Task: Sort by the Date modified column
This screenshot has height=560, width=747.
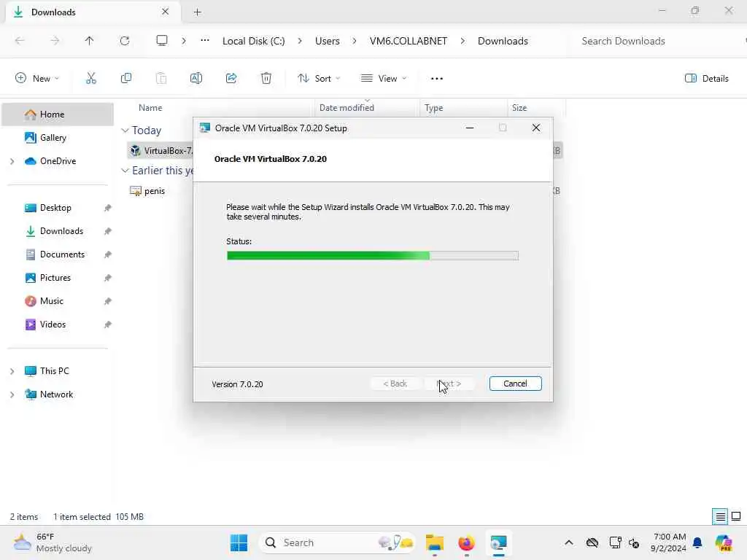Action: [347, 108]
